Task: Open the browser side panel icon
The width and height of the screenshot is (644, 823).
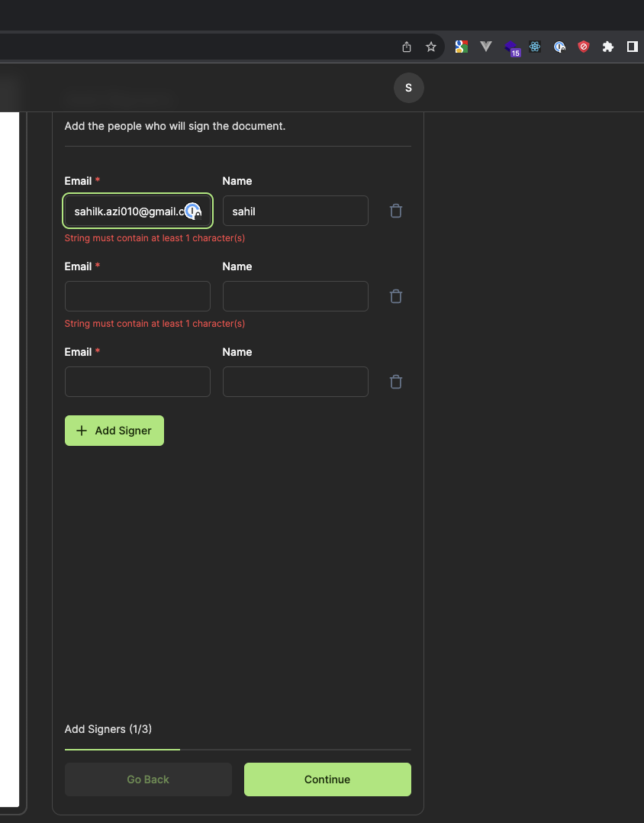Action: (x=632, y=47)
